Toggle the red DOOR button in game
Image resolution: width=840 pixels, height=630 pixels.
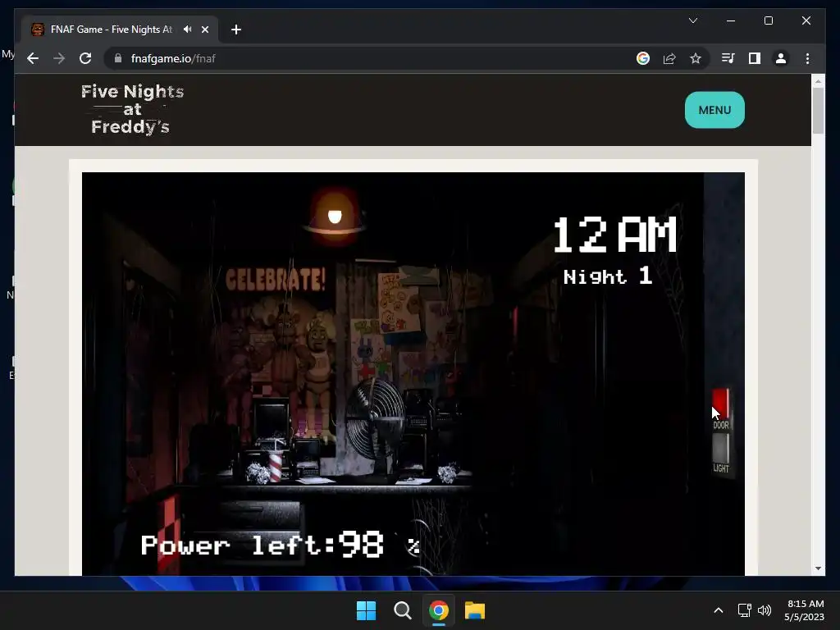point(720,404)
